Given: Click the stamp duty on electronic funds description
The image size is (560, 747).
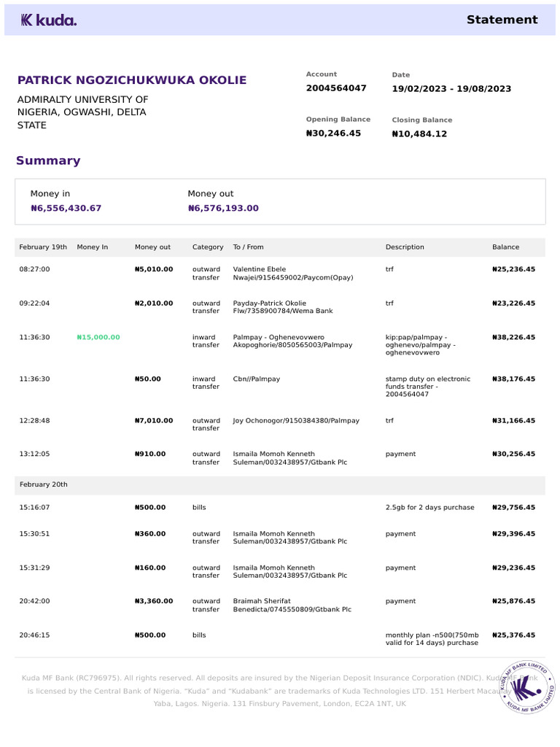Looking at the screenshot, I should pyautogui.click(x=428, y=387).
